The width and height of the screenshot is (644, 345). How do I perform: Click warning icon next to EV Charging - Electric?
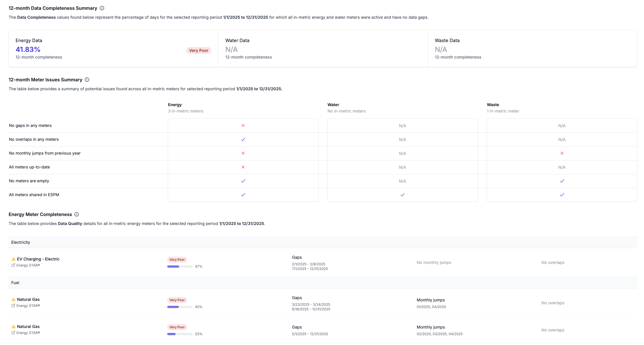13,259
